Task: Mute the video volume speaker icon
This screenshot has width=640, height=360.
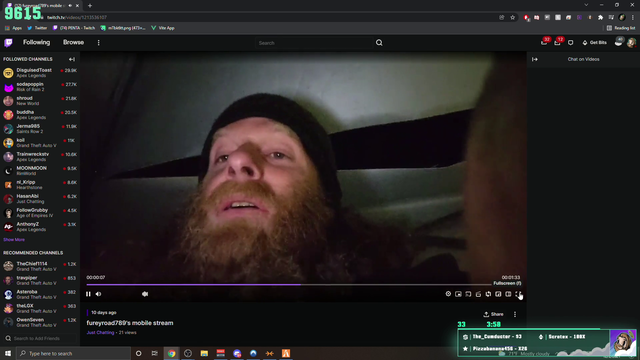Action: point(98,294)
